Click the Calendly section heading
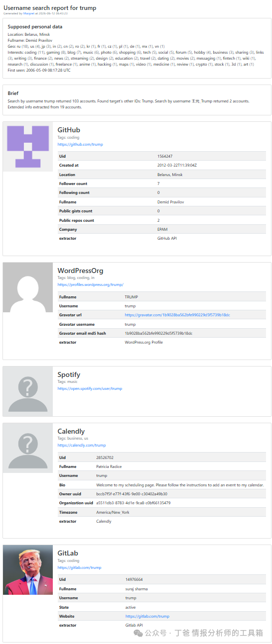This screenshot has height=644, width=272. click(x=71, y=431)
